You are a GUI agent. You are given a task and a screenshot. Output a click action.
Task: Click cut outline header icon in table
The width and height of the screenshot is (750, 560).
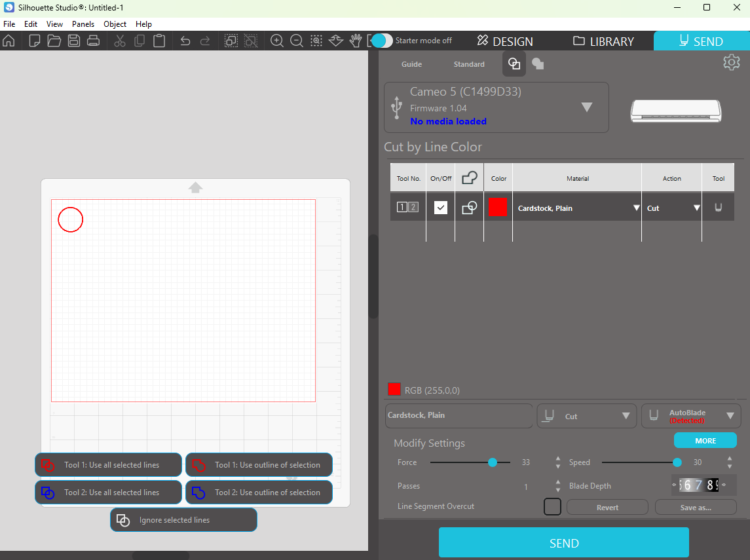pos(469,178)
